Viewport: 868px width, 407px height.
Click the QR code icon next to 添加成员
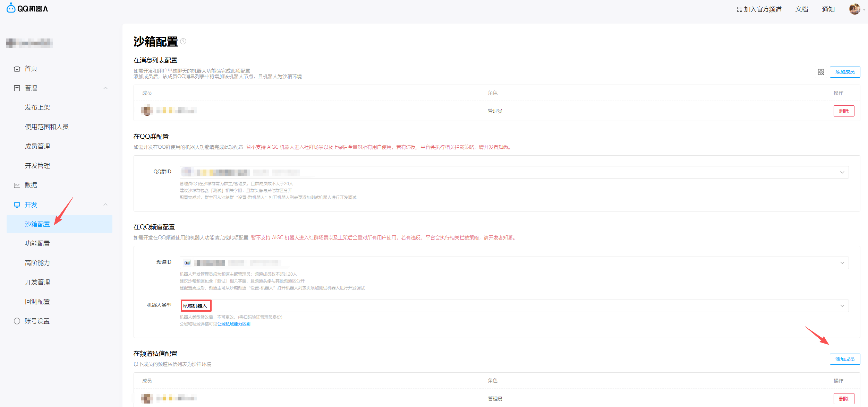pyautogui.click(x=820, y=72)
